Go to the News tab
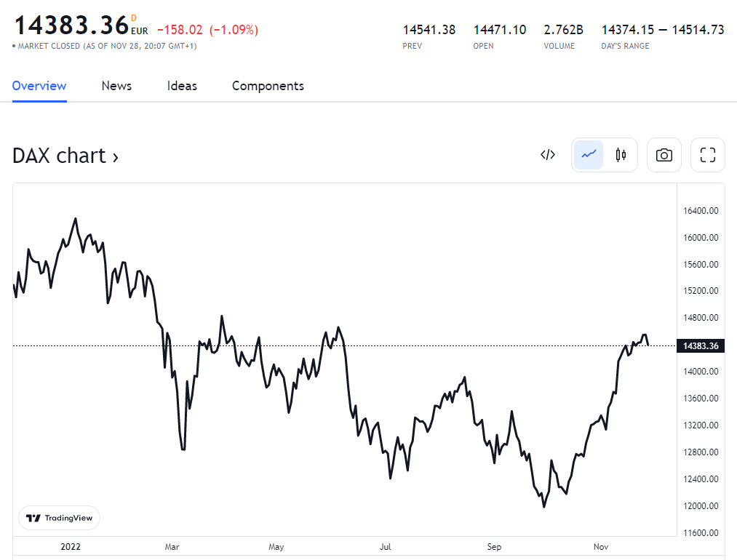737x560 pixels. click(x=116, y=86)
